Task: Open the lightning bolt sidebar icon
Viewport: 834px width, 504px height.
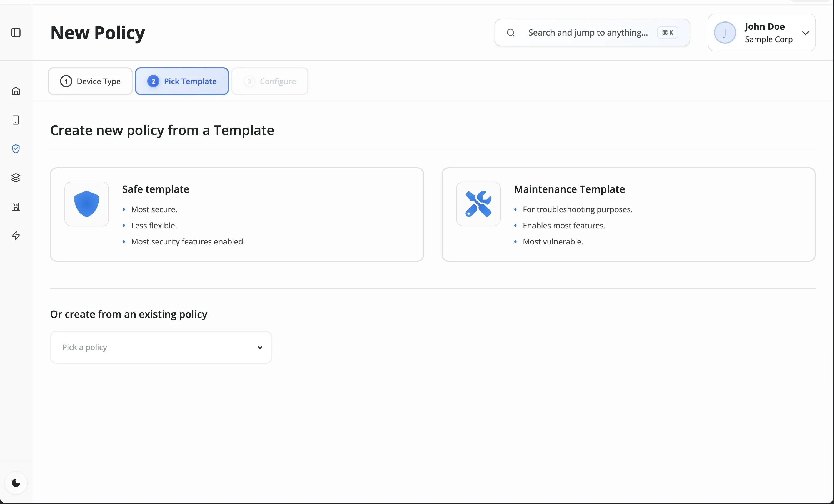Action: click(x=16, y=236)
